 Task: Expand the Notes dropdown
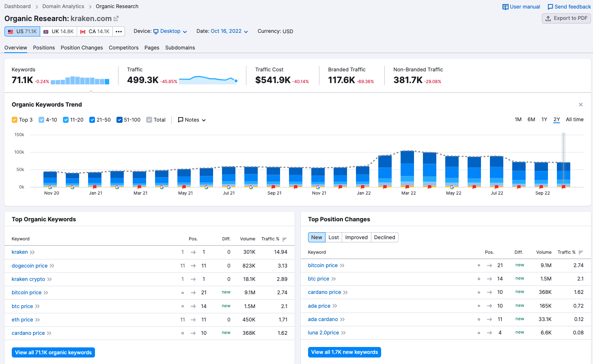192,120
